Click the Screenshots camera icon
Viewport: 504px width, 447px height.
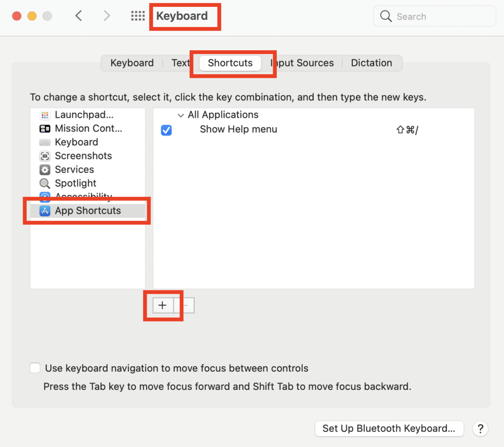(x=45, y=156)
